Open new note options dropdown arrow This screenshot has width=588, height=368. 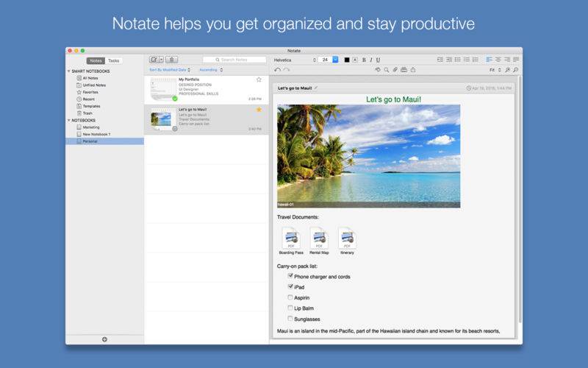point(161,60)
